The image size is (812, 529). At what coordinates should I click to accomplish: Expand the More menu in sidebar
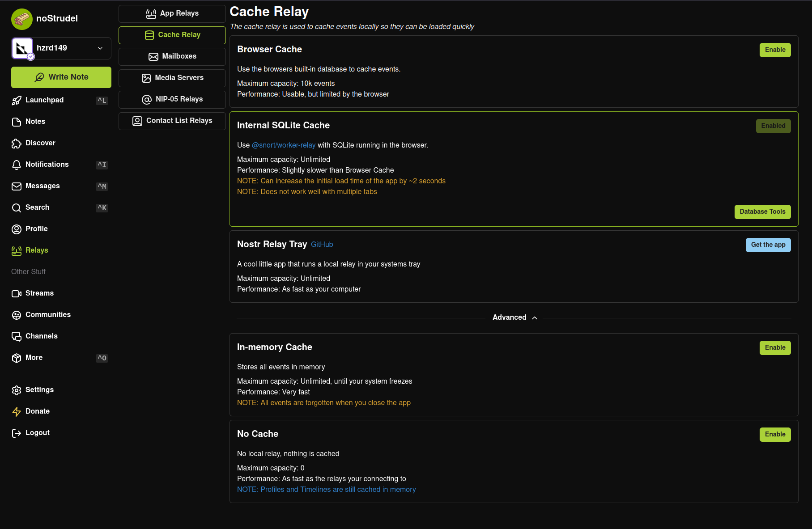34,358
